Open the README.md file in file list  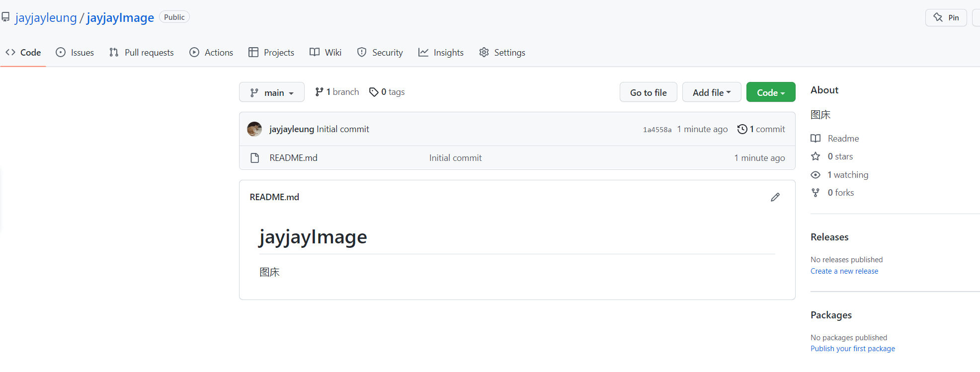(x=293, y=158)
